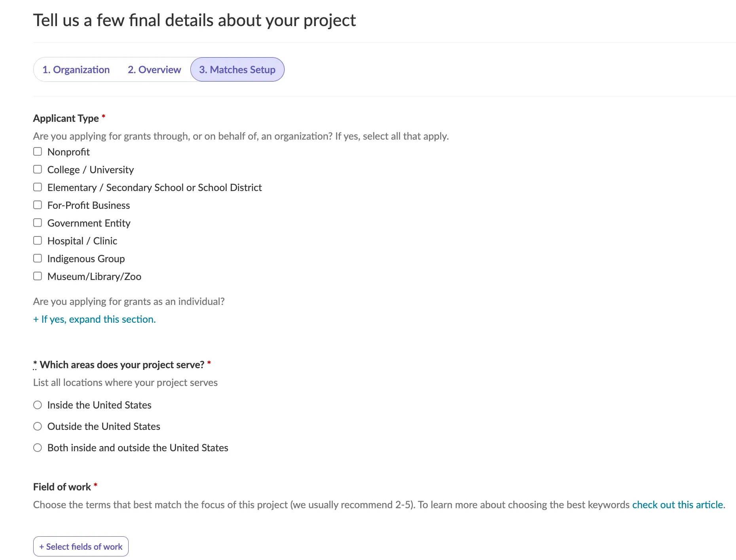736x560 pixels.
Task: Enable the For-Profit Business checkbox
Action: pos(38,205)
